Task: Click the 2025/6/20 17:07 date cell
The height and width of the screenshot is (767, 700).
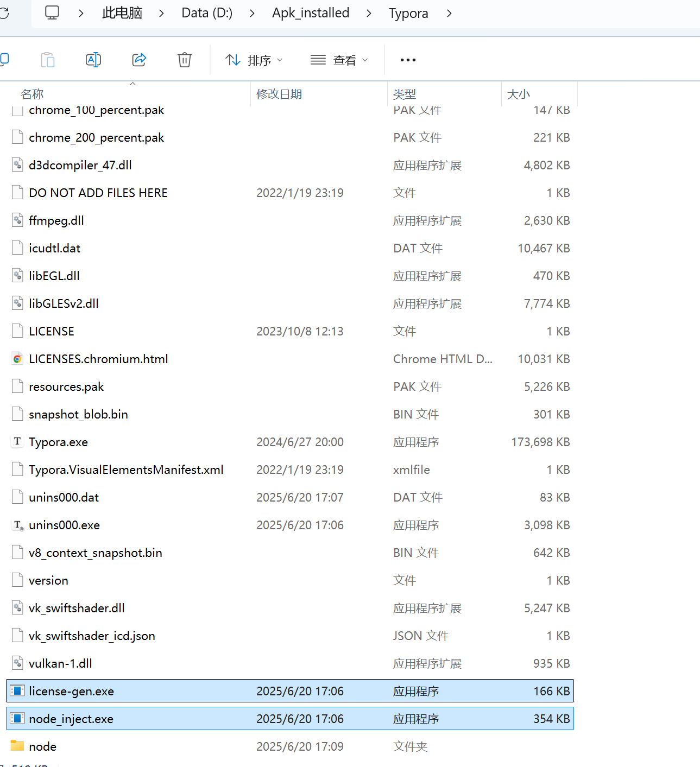Action: 300,497
